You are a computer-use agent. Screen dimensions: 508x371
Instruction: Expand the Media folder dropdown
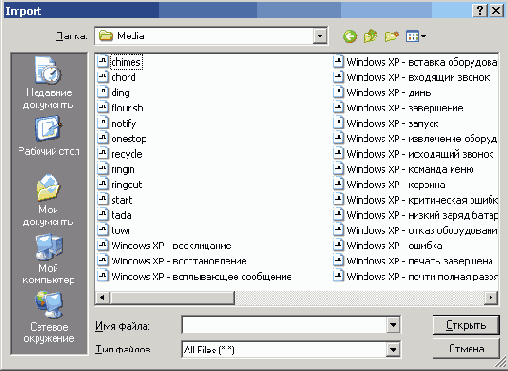click(x=320, y=36)
